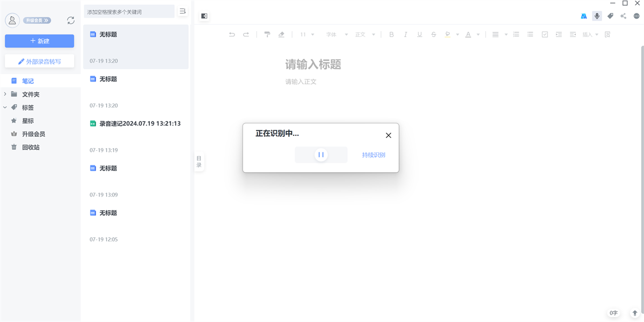
Task: Open the more options ellipsis icon
Action: 636,16
